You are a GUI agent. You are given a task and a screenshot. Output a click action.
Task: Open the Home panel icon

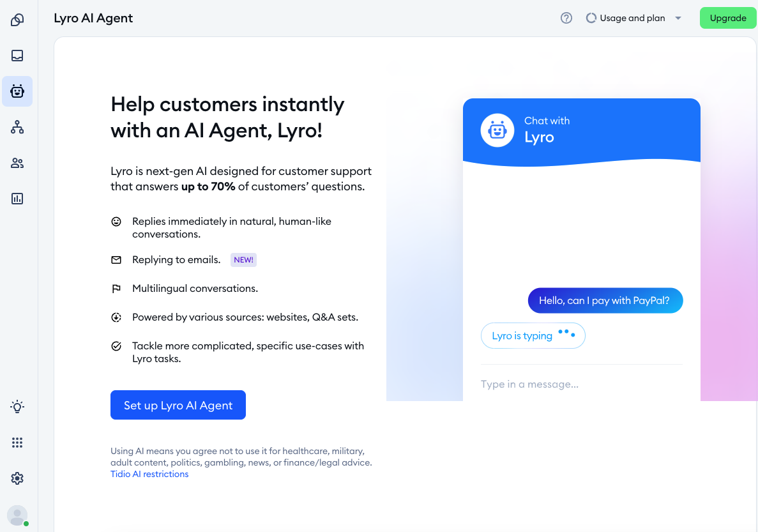click(x=17, y=20)
